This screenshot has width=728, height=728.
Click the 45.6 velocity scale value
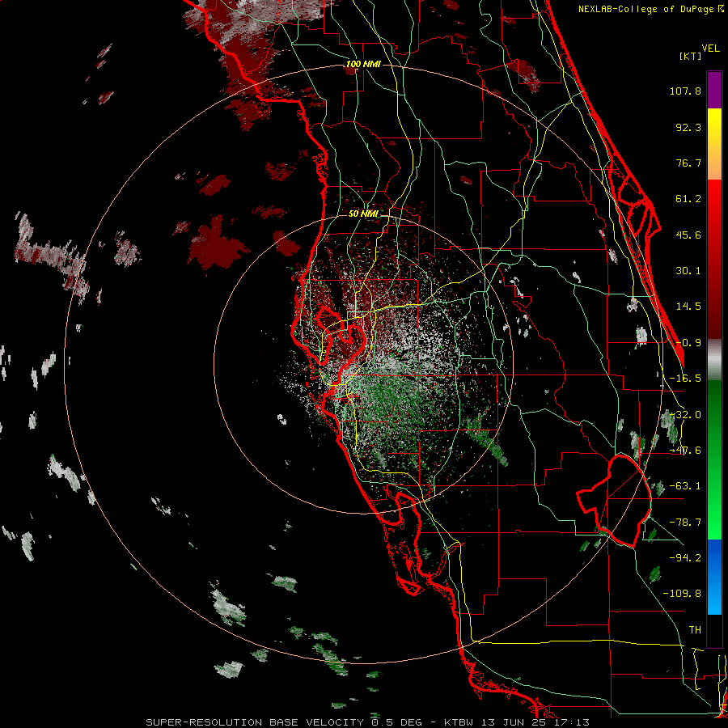pos(688,235)
